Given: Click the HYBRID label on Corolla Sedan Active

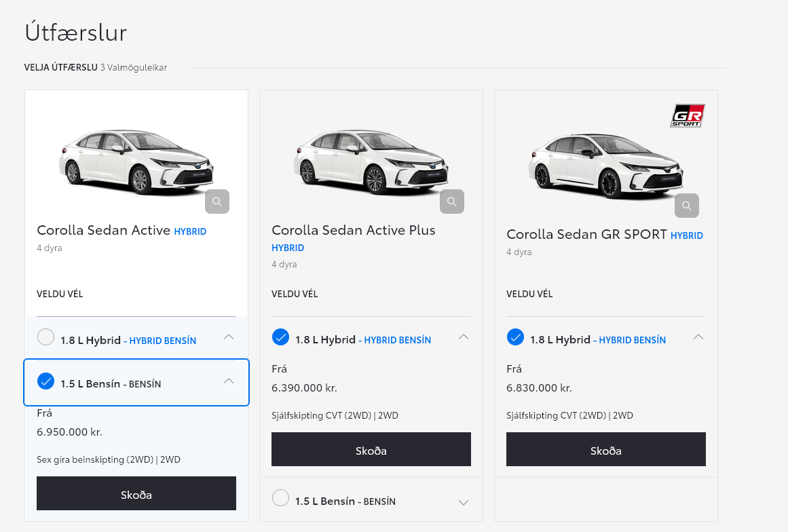Looking at the screenshot, I should point(189,231).
